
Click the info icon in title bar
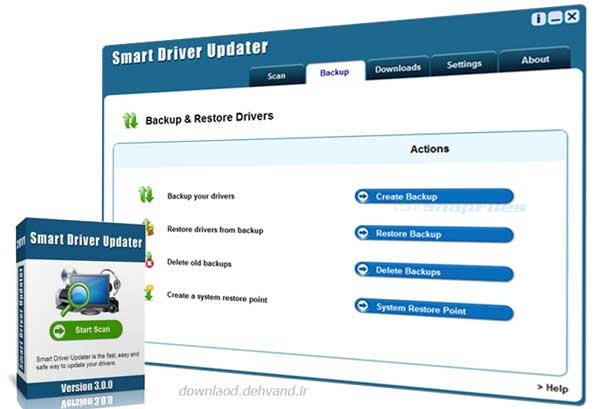[538, 18]
